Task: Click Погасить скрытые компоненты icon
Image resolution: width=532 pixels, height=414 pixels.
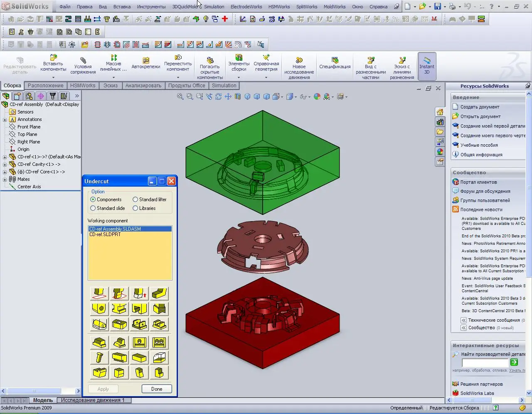Action: 210,60
